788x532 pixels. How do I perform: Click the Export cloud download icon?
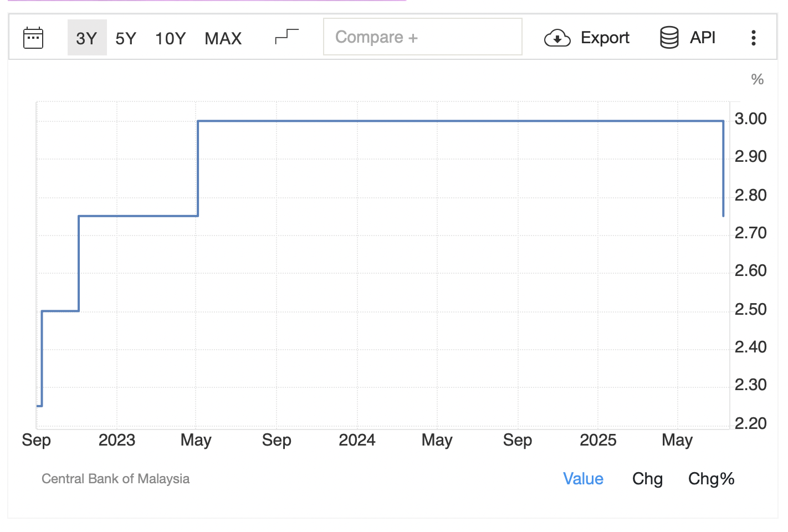pos(557,38)
